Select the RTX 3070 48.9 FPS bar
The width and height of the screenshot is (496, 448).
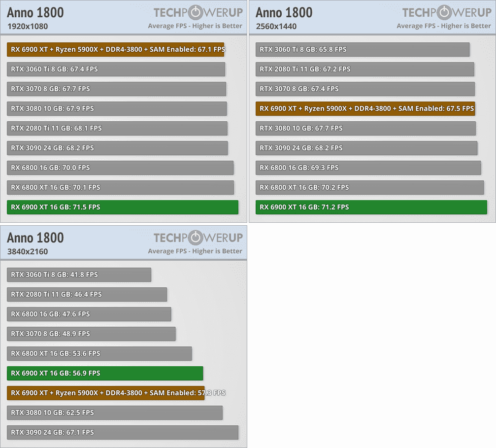tap(91, 334)
